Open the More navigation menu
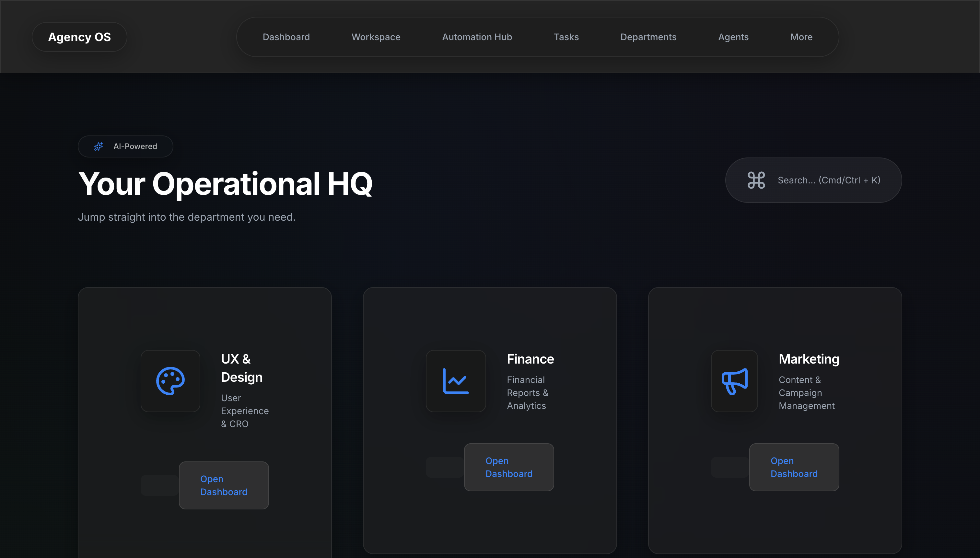980x558 pixels. click(x=801, y=37)
